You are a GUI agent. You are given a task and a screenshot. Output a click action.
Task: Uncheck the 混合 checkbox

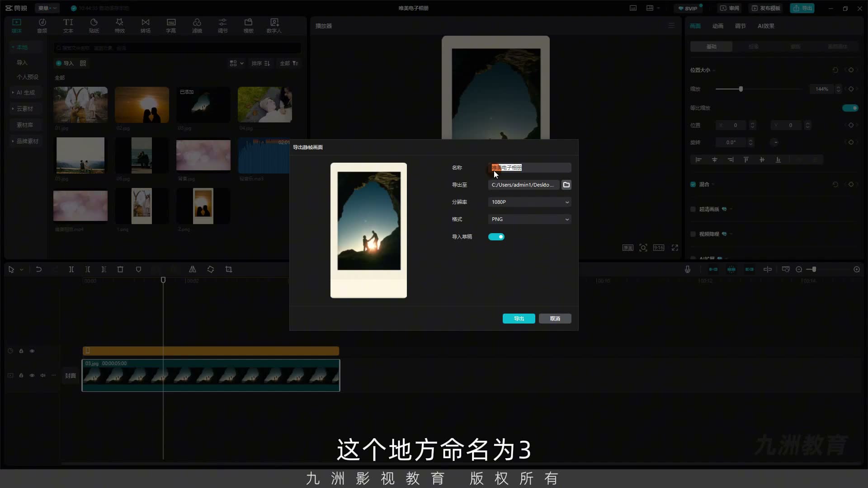click(693, 184)
